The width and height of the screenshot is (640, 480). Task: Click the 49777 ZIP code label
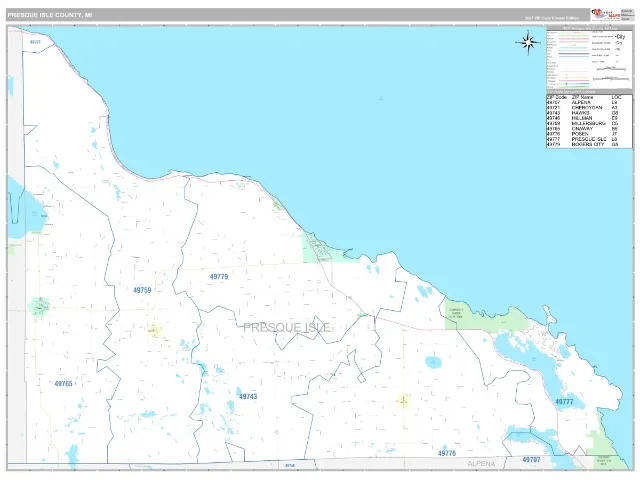click(564, 402)
